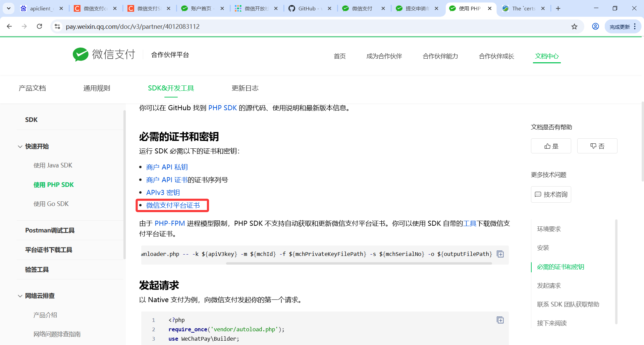This screenshot has width=644, height=345.
Task: Open 使用 Go SDK in sidebar
Action: pos(51,204)
